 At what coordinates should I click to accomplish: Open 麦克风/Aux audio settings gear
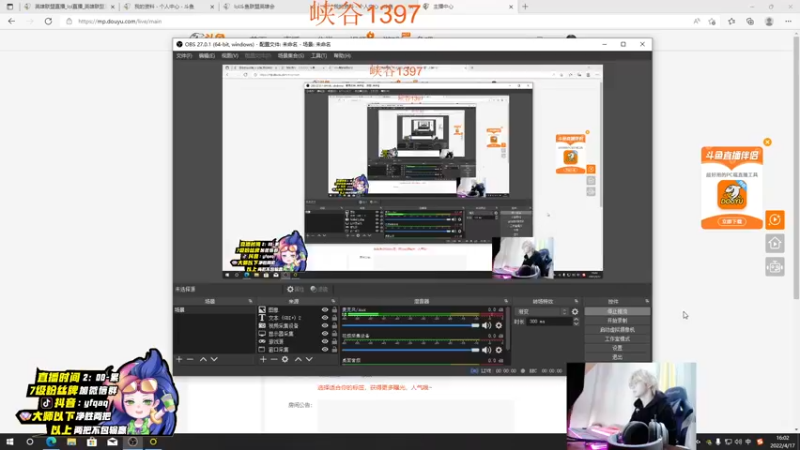pyautogui.click(x=499, y=326)
